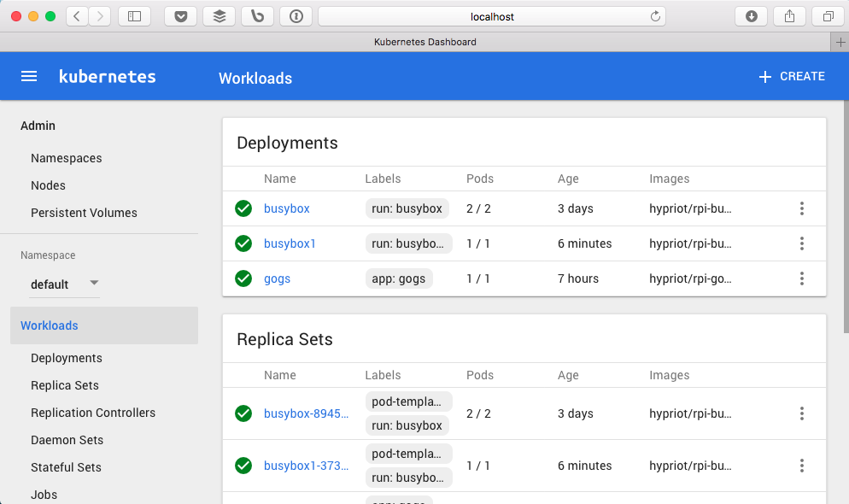Open Stateful Sets in the sidebar

click(66, 467)
